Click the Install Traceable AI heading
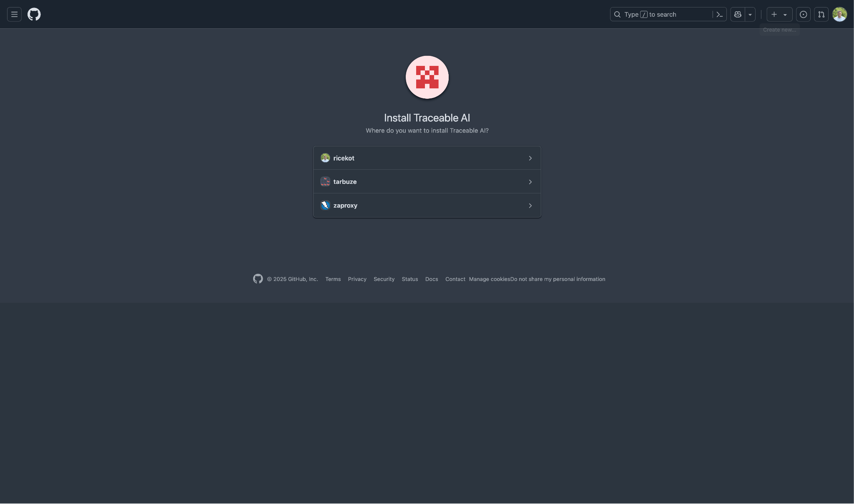Viewport: 854px width, 504px height. (x=427, y=118)
